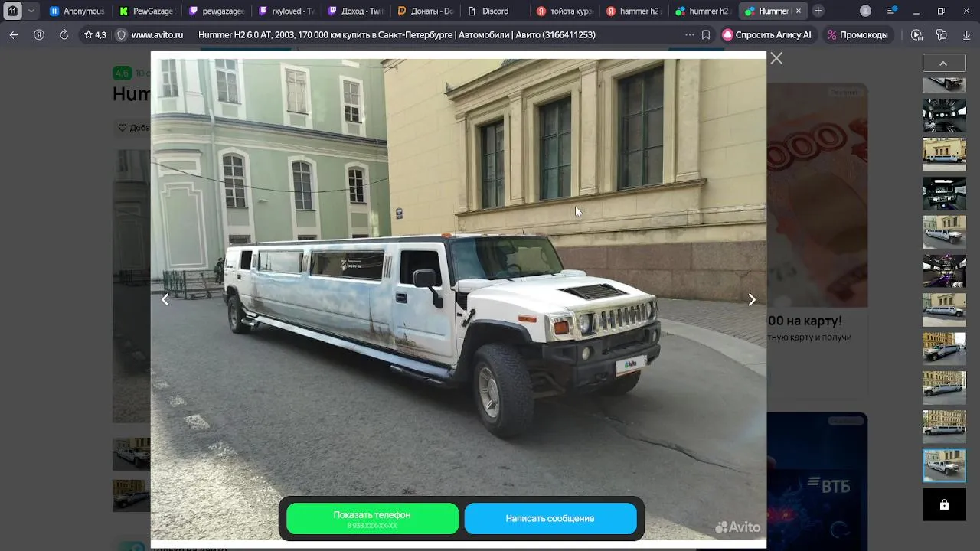The height and width of the screenshot is (551, 980).
Task: Click the 4,3 site rating star
Action: (95, 35)
